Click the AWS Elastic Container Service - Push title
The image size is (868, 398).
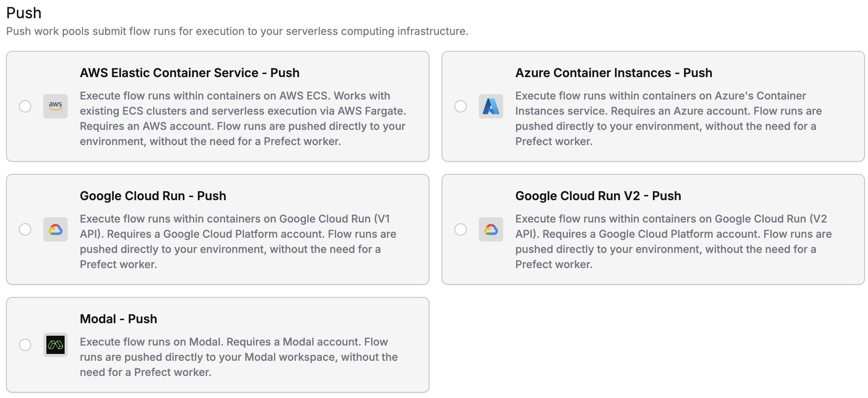click(x=189, y=72)
